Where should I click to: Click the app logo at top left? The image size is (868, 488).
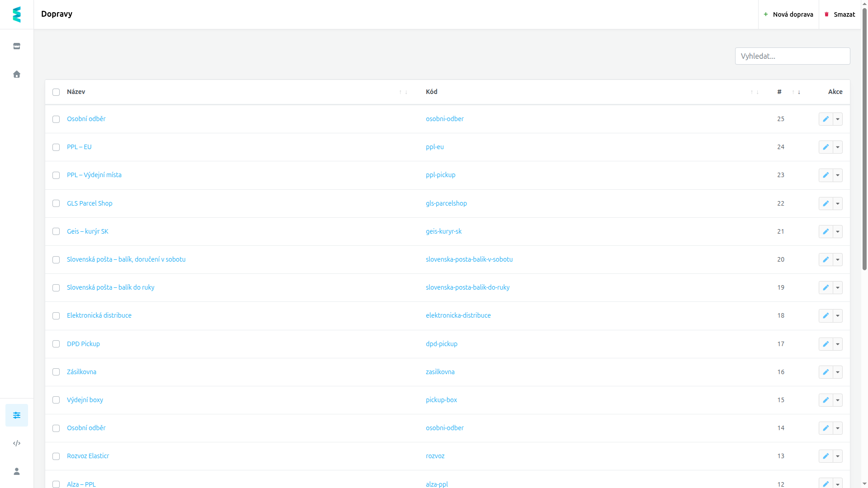(17, 14)
